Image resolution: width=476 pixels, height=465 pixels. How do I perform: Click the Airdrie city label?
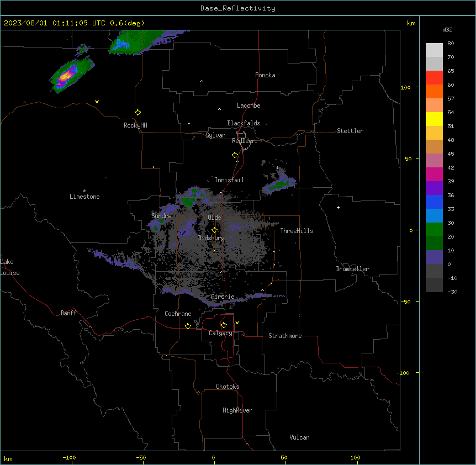tap(223, 297)
